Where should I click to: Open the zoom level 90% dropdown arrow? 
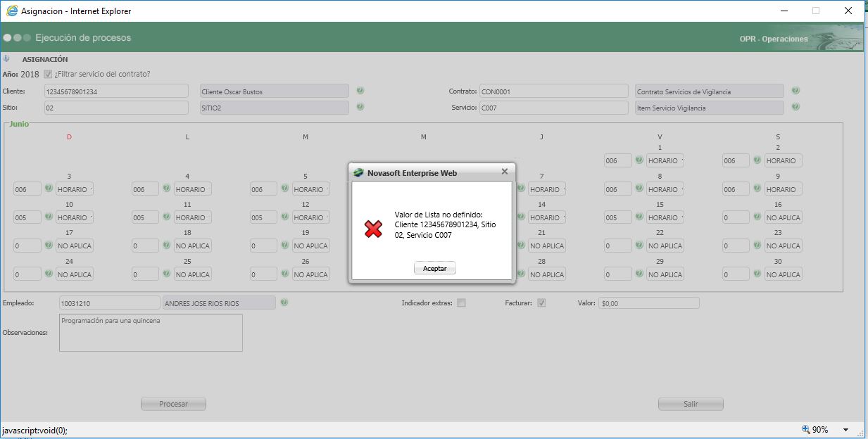click(x=845, y=430)
